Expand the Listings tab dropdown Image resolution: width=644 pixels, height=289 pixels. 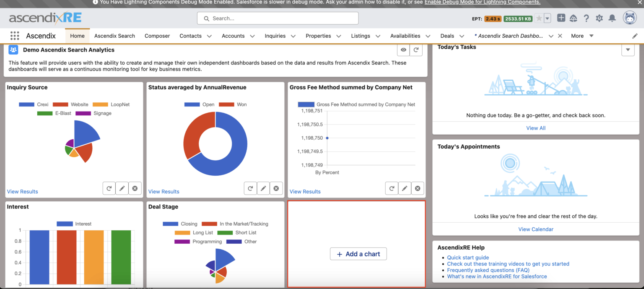378,36
